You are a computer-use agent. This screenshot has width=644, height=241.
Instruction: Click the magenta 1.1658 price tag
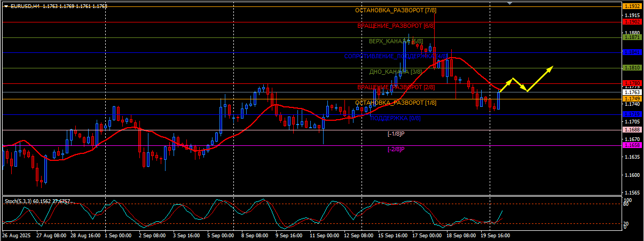click(632, 145)
